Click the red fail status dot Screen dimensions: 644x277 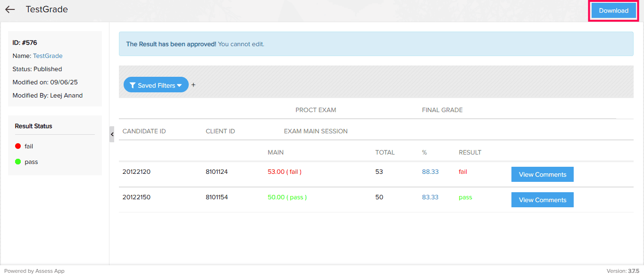coord(18,146)
